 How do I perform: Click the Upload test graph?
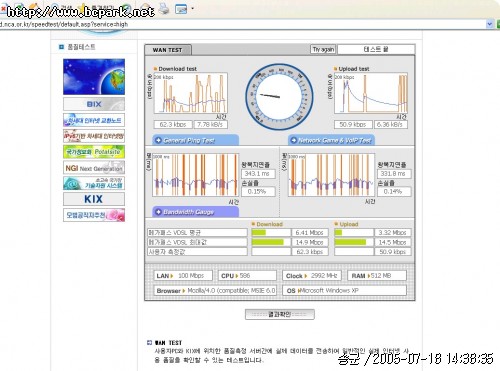(x=371, y=93)
